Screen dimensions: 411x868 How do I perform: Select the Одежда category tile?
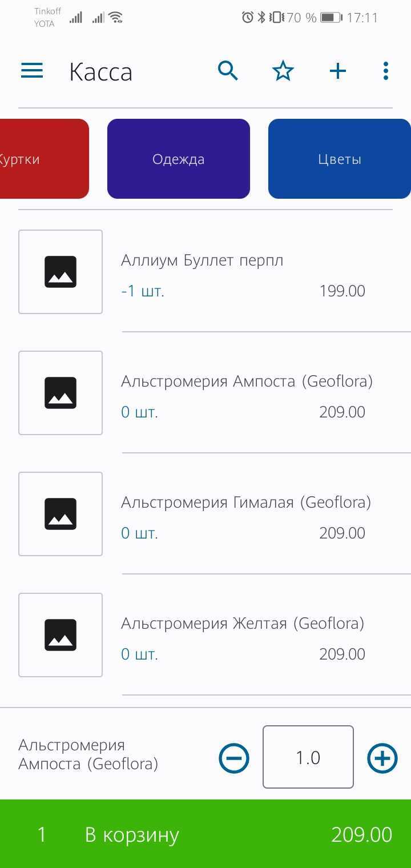pos(179,159)
